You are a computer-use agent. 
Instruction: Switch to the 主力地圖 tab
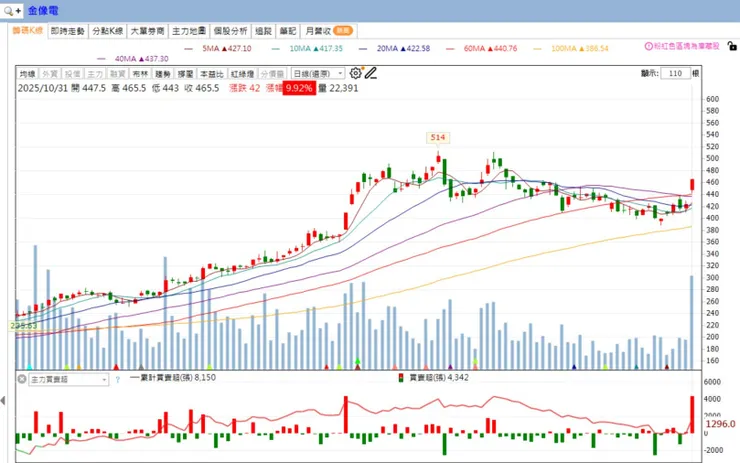[x=189, y=31]
